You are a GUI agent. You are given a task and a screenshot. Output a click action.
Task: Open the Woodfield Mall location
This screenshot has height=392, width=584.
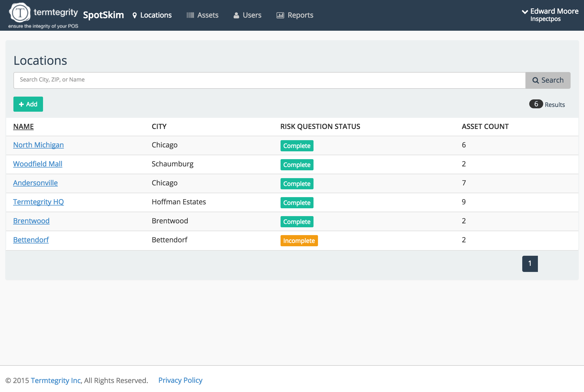38,164
